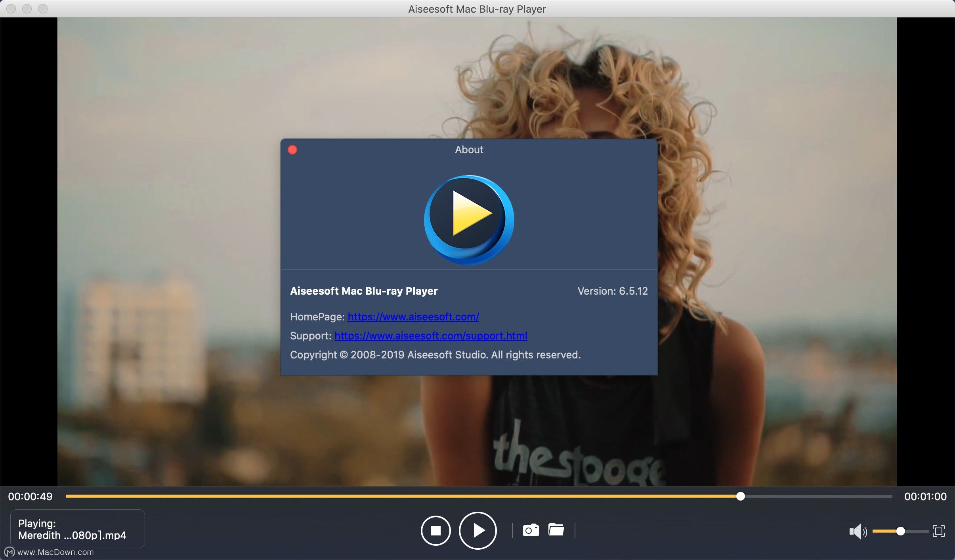Click the Blu-ray Player logo in About
The height and width of the screenshot is (560, 955).
[469, 220]
